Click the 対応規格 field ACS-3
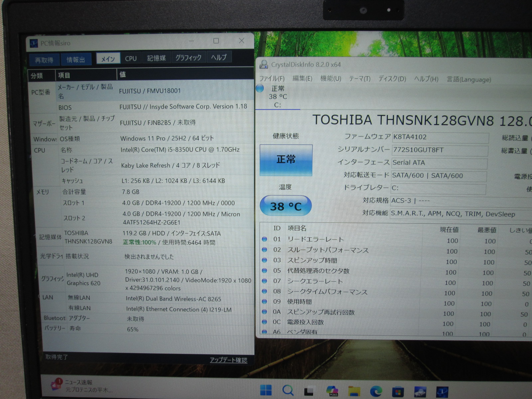This screenshot has width=532, height=399. coord(461,201)
